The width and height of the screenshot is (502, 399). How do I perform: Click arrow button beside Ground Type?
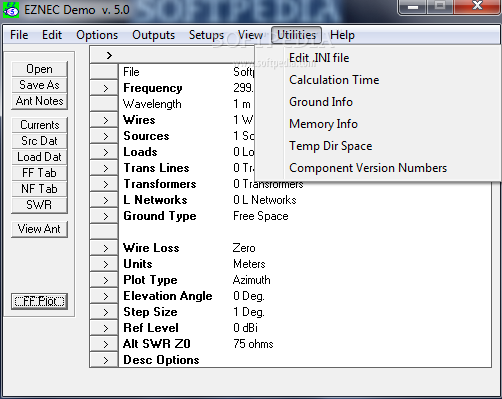click(104, 216)
